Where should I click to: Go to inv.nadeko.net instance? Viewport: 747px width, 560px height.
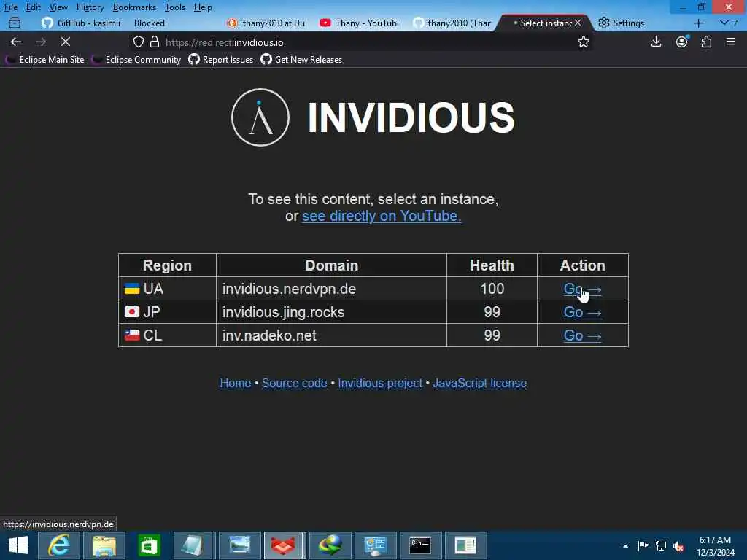[x=582, y=335]
